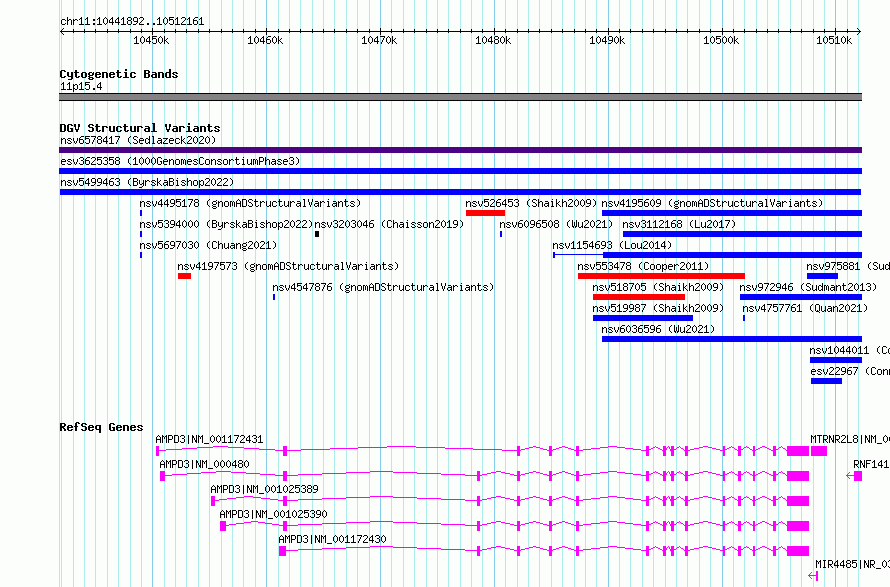This screenshot has width=890, height=587.
Task: Select the red nsv4197573 variant bar
Action: click(x=184, y=276)
